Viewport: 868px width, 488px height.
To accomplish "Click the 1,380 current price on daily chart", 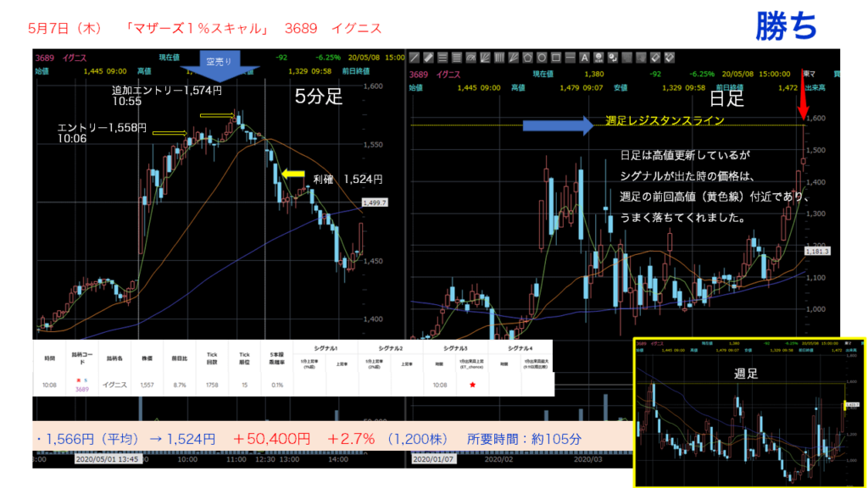I will tap(594, 75).
